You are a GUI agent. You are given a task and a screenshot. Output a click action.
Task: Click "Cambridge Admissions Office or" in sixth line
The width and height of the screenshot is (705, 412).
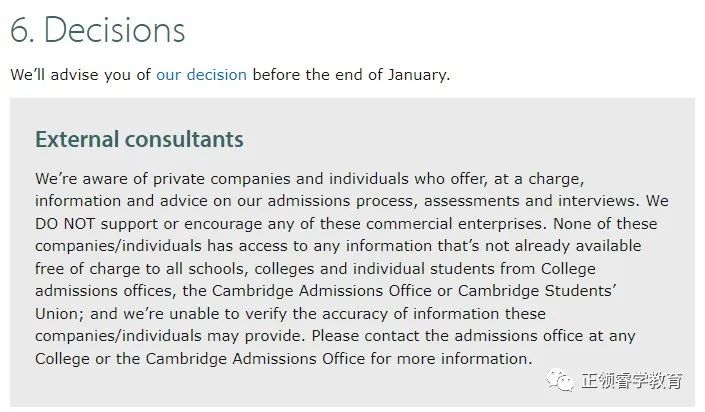click(x=332, y=291)
